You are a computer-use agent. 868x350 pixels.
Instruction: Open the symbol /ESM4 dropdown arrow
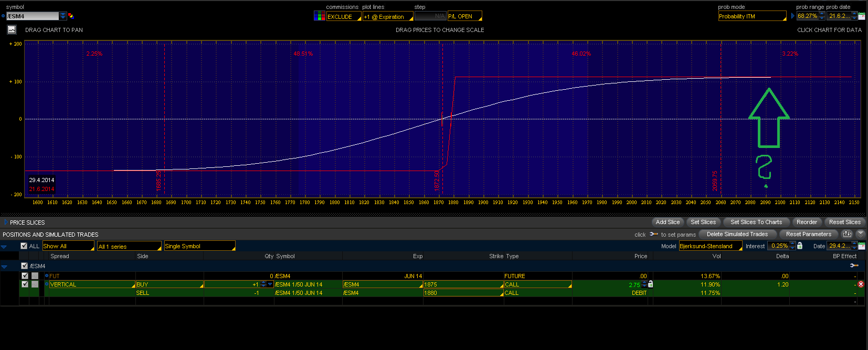pos(63,16)
